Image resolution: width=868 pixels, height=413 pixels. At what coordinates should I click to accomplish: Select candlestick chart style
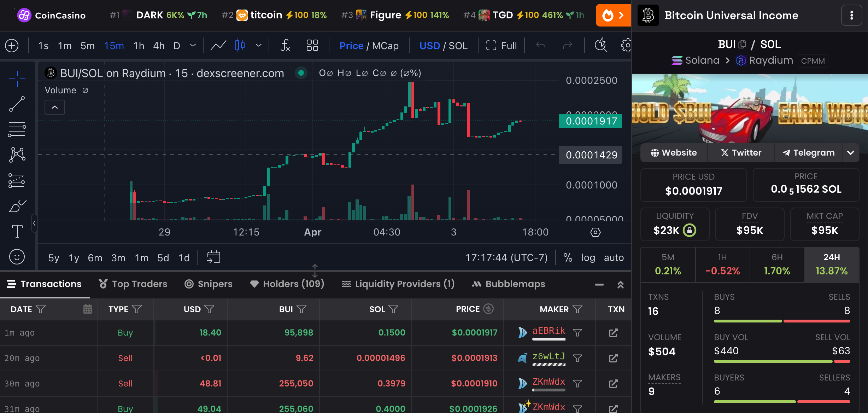click(240, 46)
